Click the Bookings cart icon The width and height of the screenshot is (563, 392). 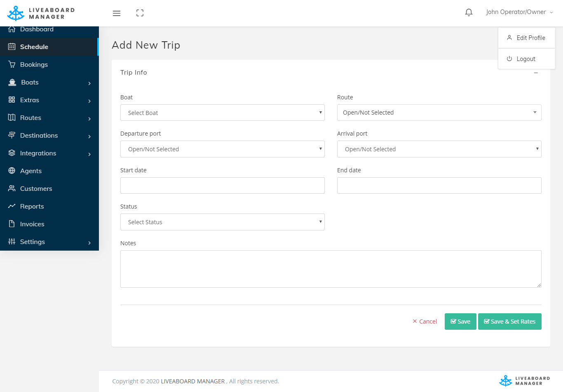pyautogui.click(x=12, y=64)
